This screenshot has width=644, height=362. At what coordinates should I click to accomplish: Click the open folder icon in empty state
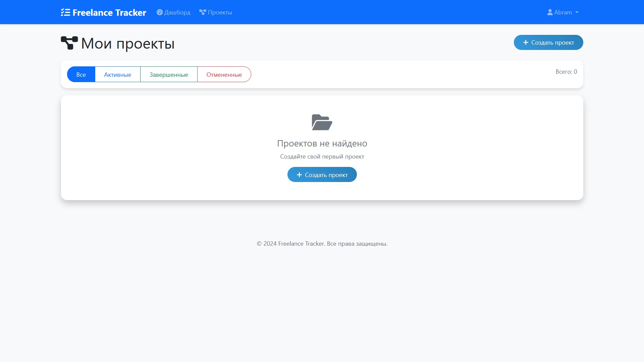tap(322, 122)
